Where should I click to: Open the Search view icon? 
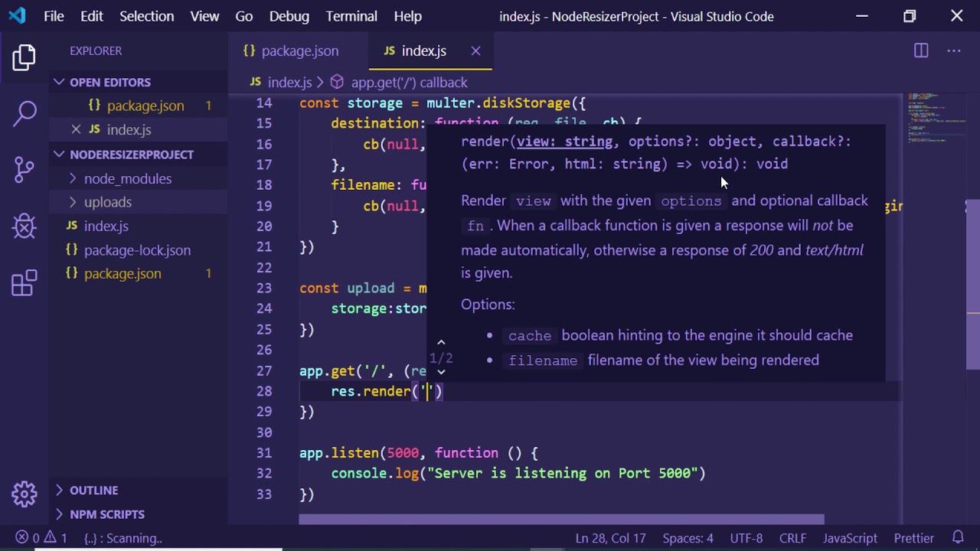coord(24,113)
